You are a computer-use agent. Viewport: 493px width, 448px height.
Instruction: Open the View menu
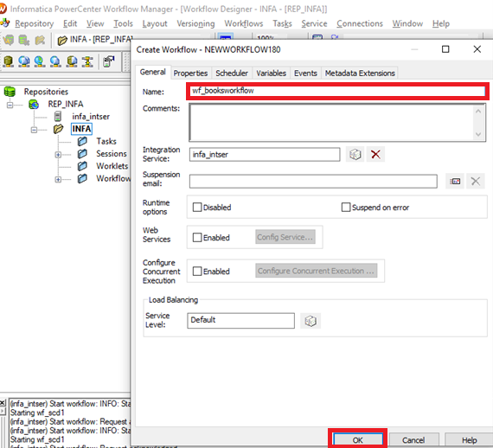(x=95, y=23)
